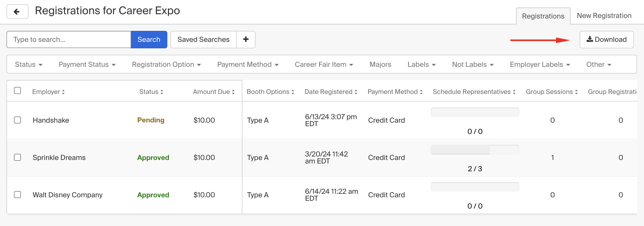644x226 pixels.
Task: Sort by Payment Method column header
Action: (x=395, y=92)
